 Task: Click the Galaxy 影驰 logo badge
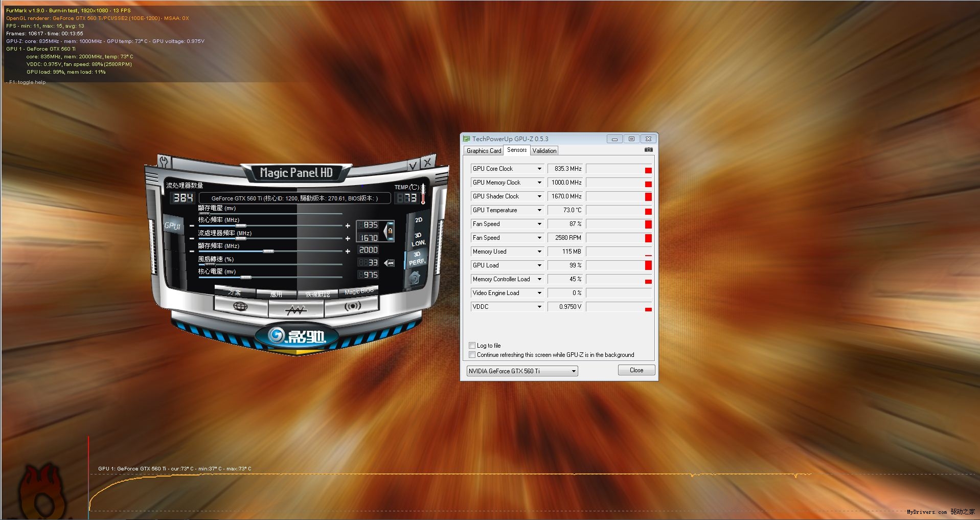(x=297, y=336)
